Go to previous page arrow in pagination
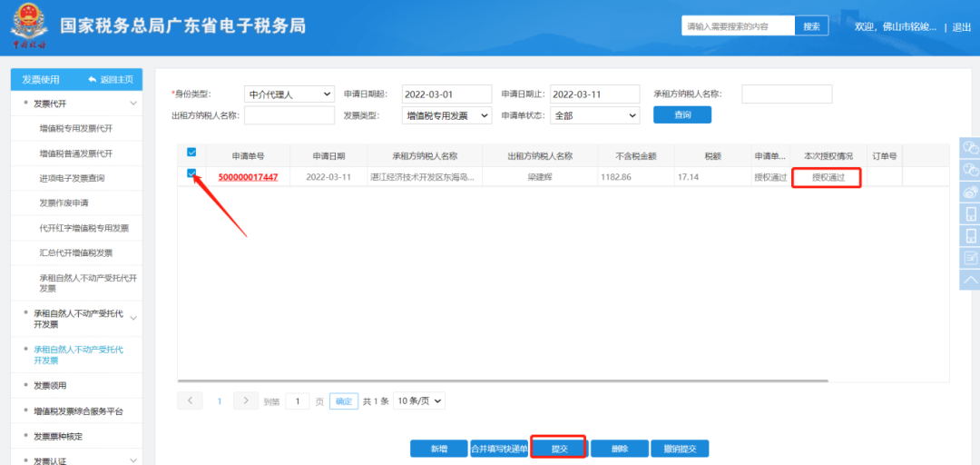Viewport: 980px width, 465px height. [x=190, y=401]
